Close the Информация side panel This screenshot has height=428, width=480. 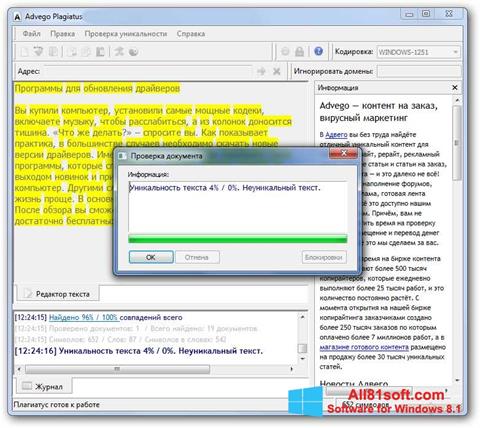(455, 87)
